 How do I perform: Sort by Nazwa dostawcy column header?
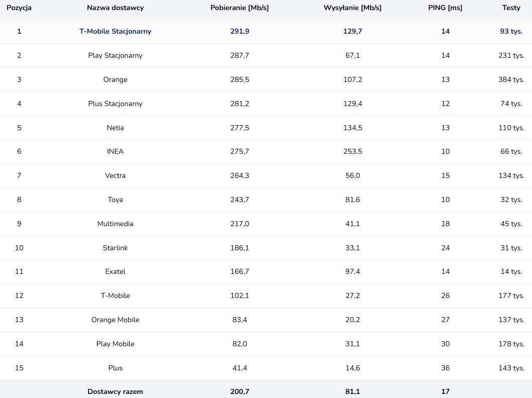point(115,8)
